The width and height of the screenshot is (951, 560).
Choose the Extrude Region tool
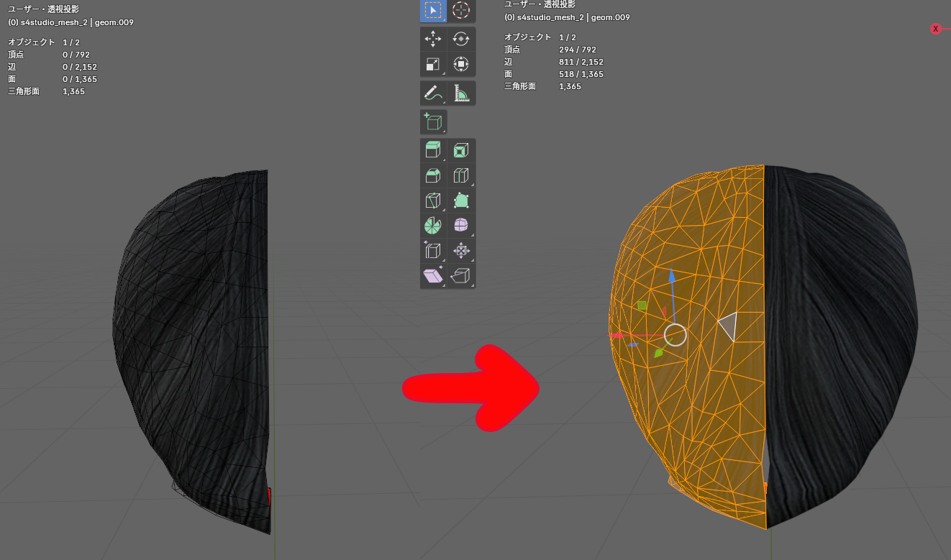click(x=433, y=150)
